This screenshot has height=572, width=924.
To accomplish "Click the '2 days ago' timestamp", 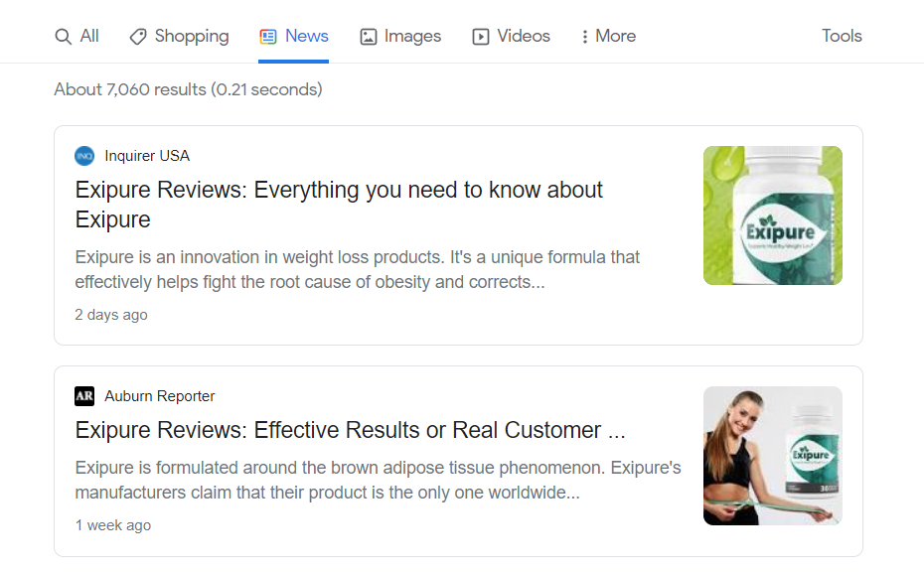I will 110,314.
